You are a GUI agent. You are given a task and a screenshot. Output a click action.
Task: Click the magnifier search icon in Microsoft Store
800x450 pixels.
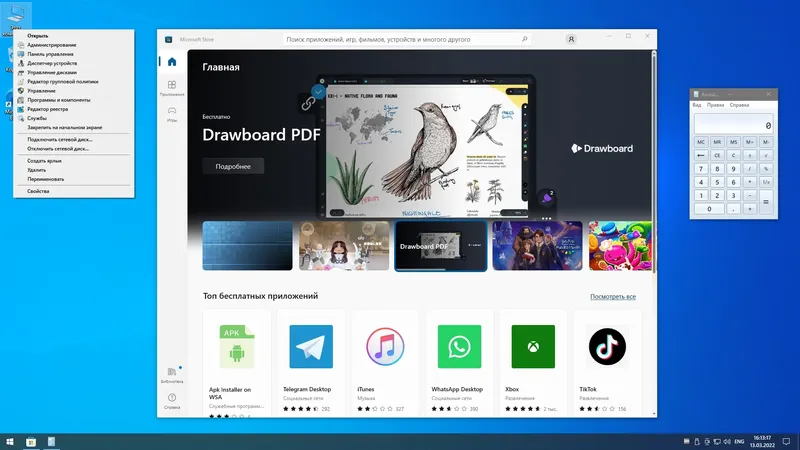[524, 39]
